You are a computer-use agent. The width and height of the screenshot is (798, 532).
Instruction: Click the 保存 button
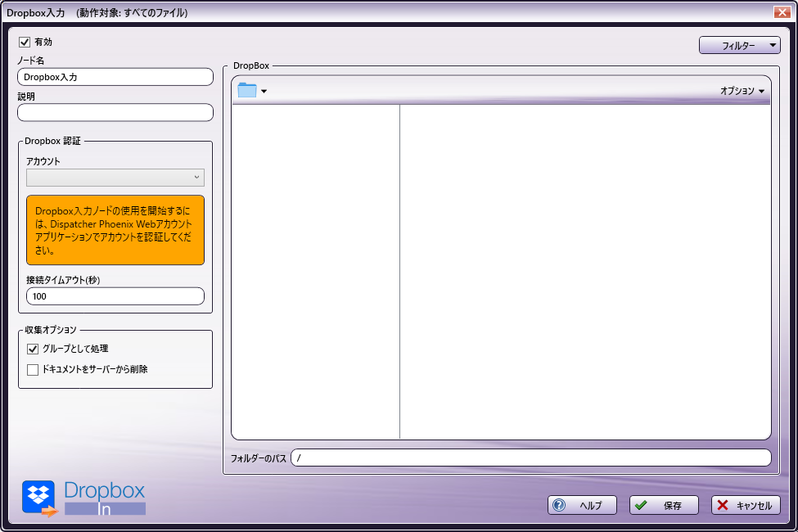pos(664,506)
